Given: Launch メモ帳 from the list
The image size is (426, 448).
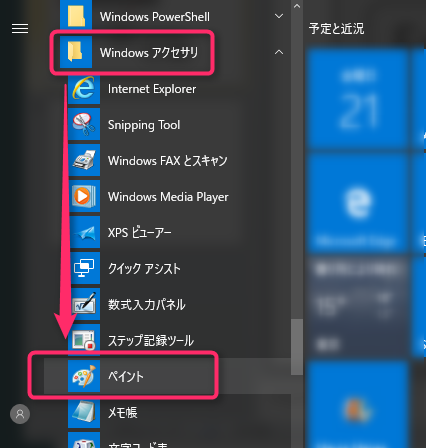Looking at the screenshot, I should (x=123, y=413).
